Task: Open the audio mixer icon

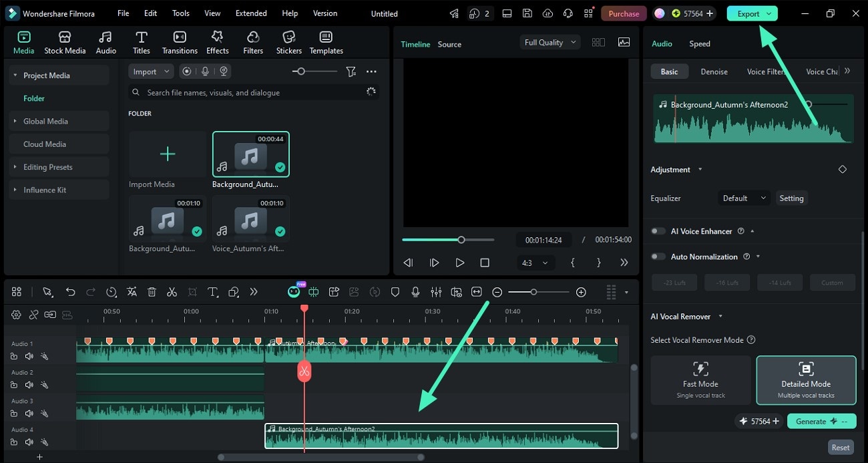Action: 436,292
